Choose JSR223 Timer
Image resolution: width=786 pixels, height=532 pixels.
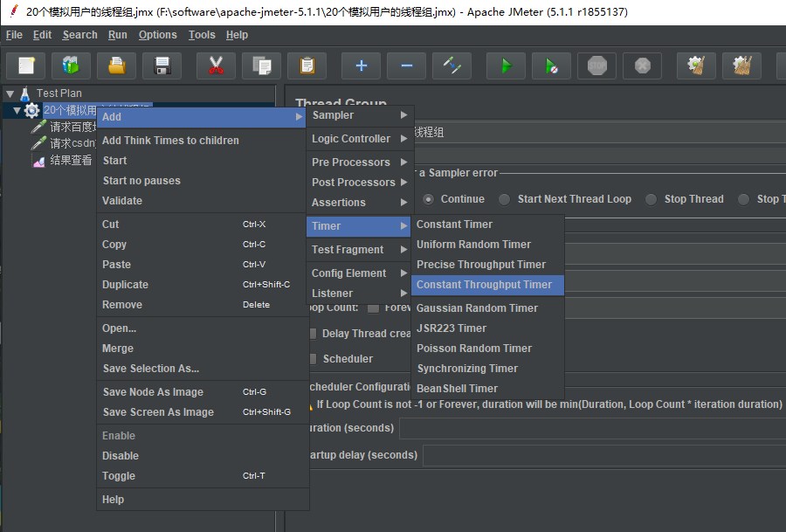pos(487,328)
